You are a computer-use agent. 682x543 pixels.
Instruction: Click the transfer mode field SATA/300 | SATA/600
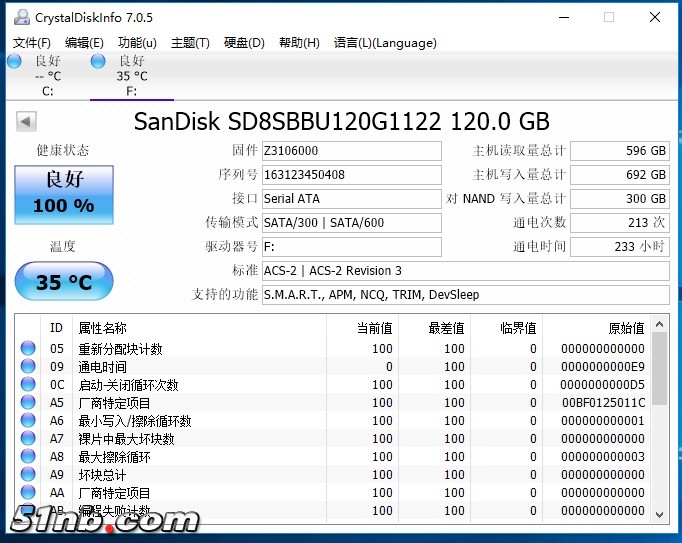point(352,223)
